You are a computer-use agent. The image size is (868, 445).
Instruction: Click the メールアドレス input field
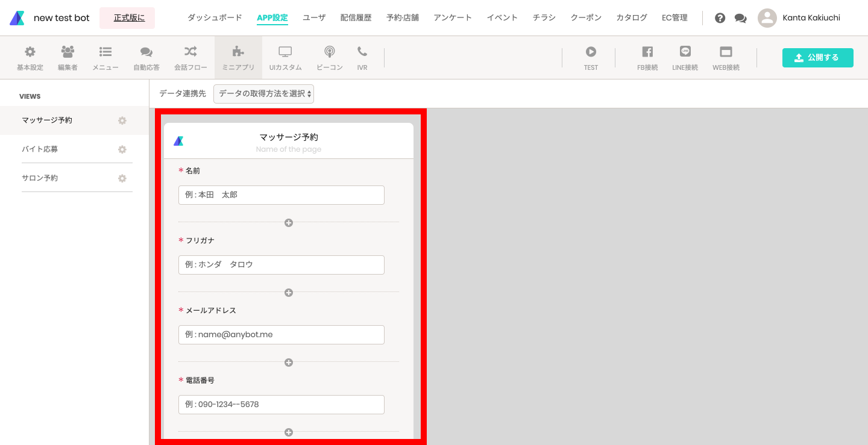tap(281, 335)
